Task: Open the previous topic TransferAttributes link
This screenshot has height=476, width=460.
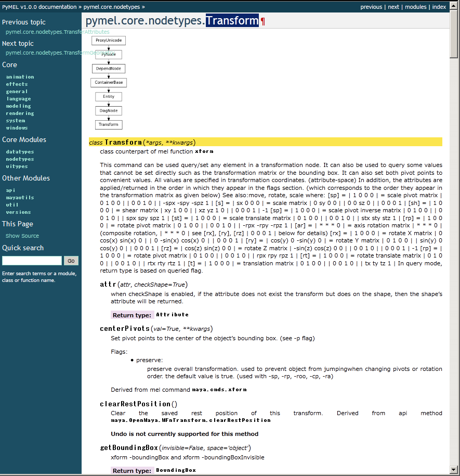Action: (x=57, y=32)
